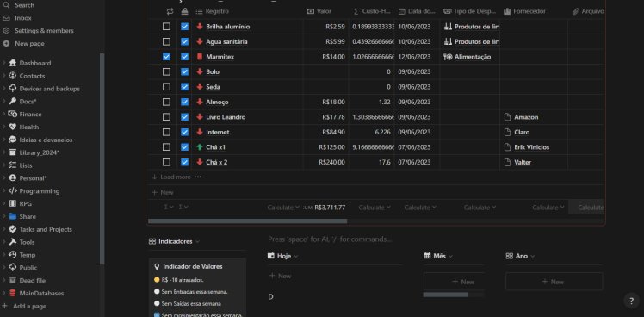Click the empty block prompting AI commands
The width and height of the screenshot is (644, 317).
pyautogui.click(x=330, y=239)
